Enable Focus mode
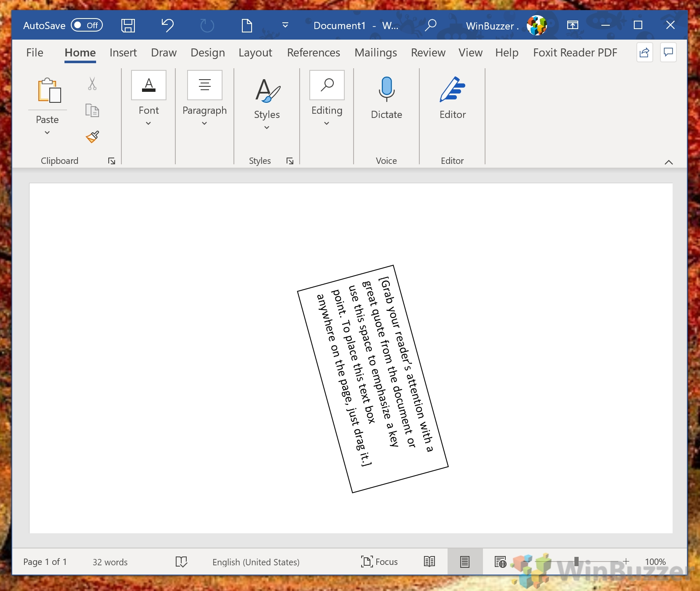This screenshot has height=591, width=700. pyautogui.click(x=378, y=562)
